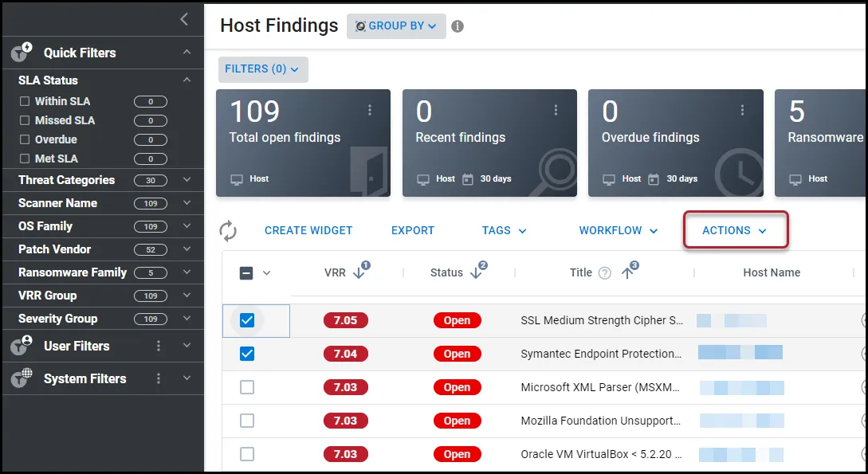Viewport: 868px width, 474px height.
Task: Expand the Threat Categories filter
Action: (187, 180)
